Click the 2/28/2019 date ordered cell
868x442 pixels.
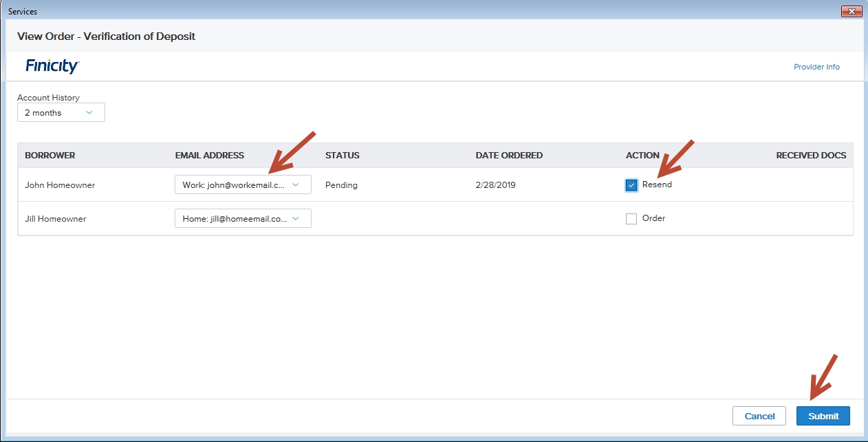point(495,185)
